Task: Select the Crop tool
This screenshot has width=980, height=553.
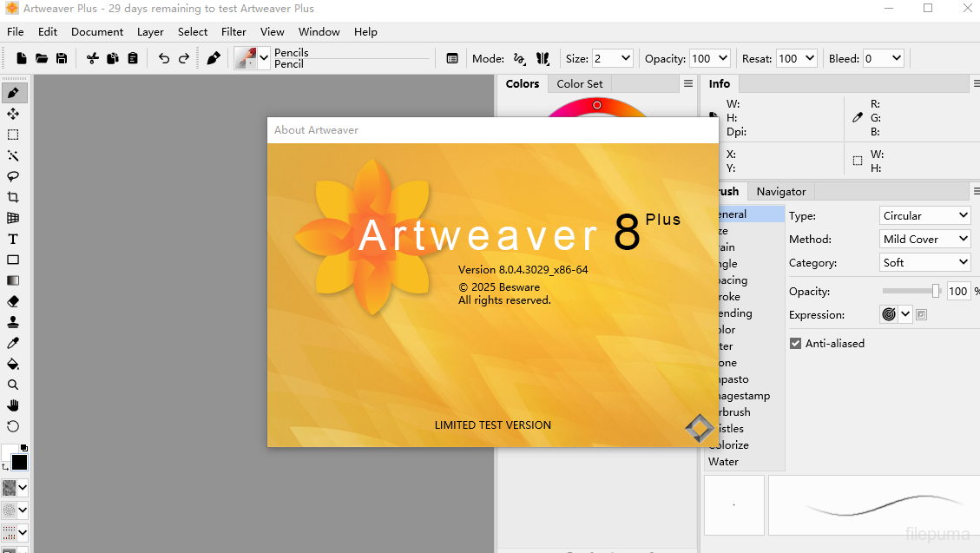Action: tap(13, 197)
